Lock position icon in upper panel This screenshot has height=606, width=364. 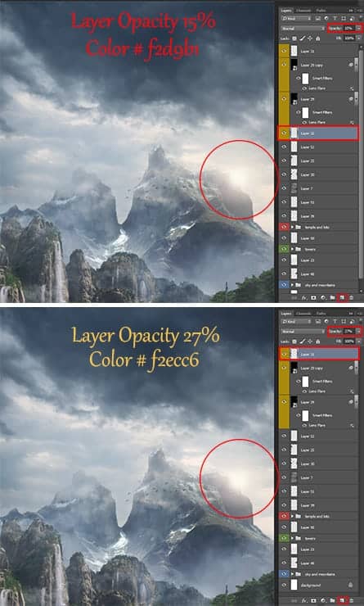pyautogui.click(x=310, y=38)
